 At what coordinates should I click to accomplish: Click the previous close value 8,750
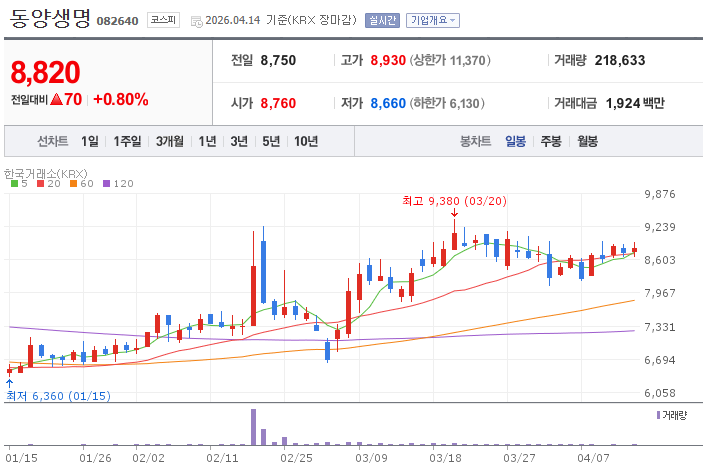(278, 60)
